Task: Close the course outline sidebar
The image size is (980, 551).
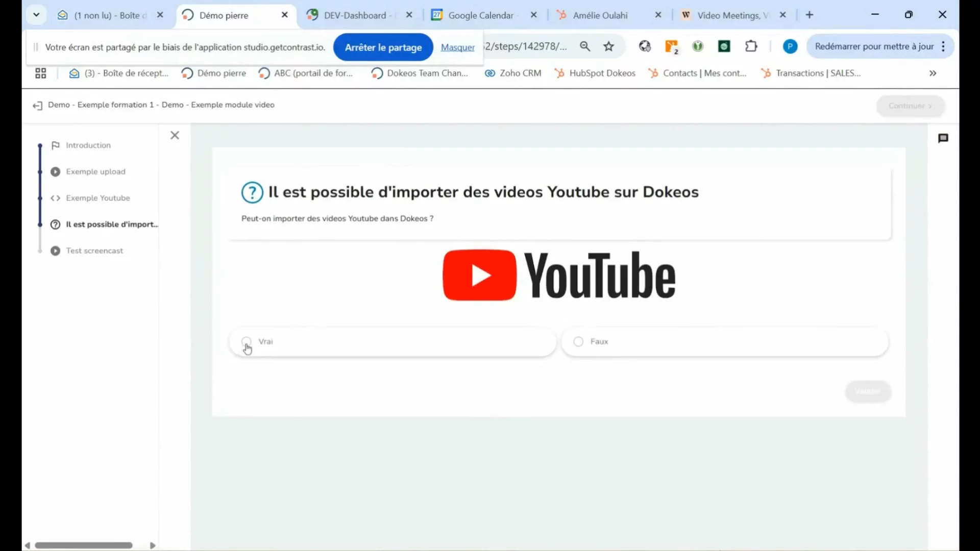Action: 175,135
